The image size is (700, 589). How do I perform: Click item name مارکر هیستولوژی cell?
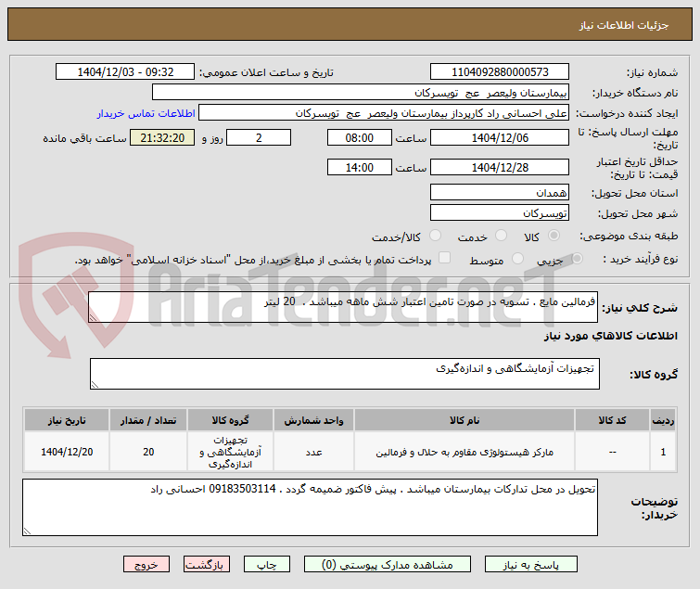(465, 452)
